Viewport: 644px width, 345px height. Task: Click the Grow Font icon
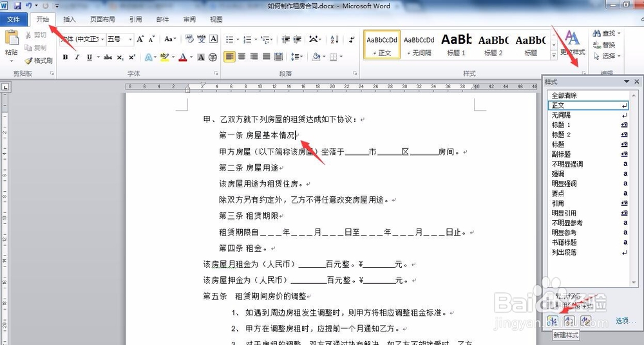[x=140, y=39]
